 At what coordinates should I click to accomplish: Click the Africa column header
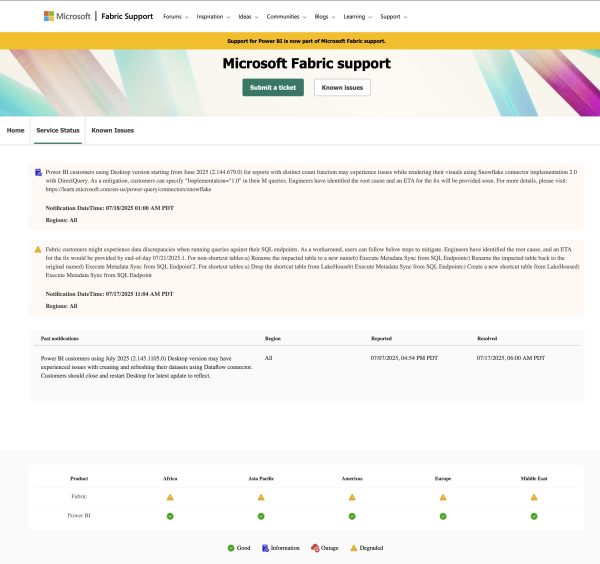[x=170, y=479]
